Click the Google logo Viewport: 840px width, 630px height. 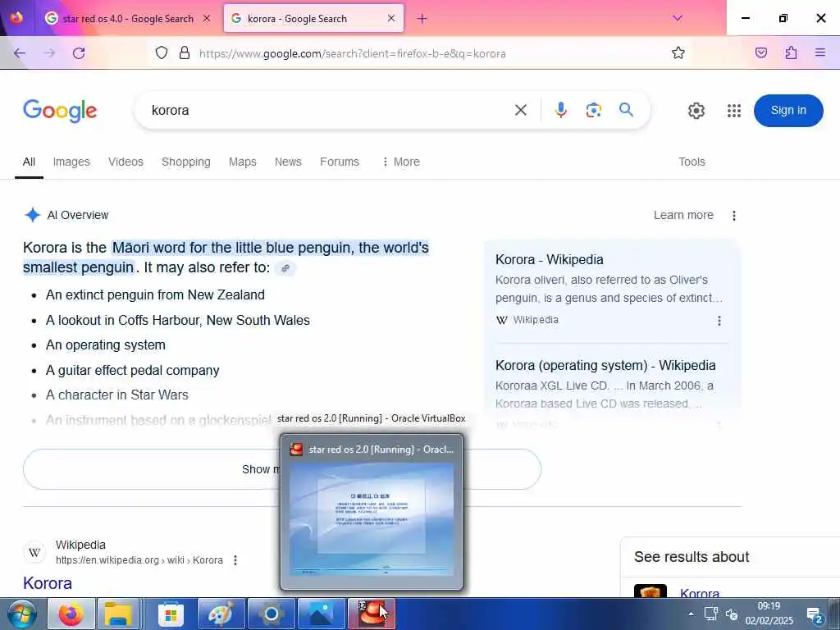click(x=60, y=111)
